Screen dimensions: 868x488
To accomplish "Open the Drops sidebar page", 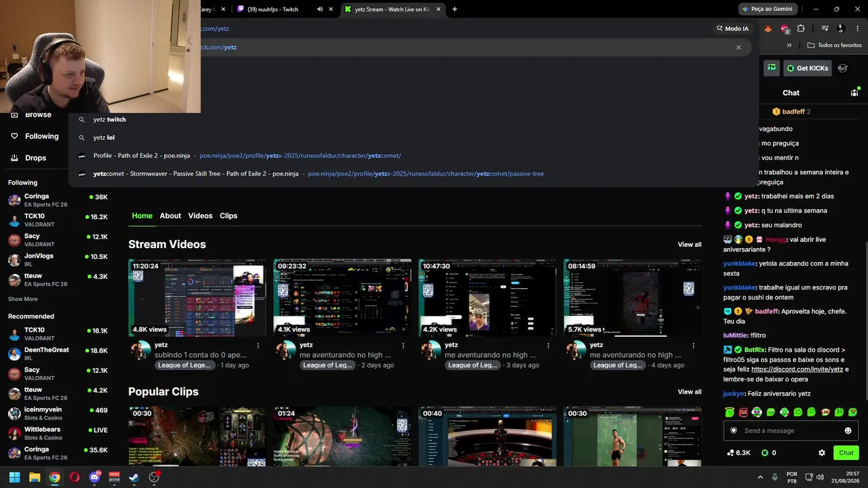I will 28,158.
